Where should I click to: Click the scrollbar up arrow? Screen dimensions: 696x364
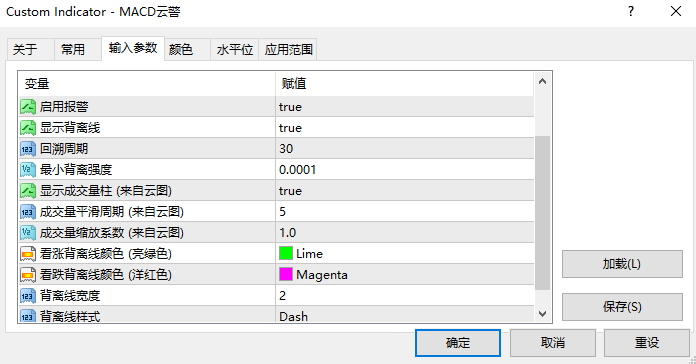(x=542, y=82)
